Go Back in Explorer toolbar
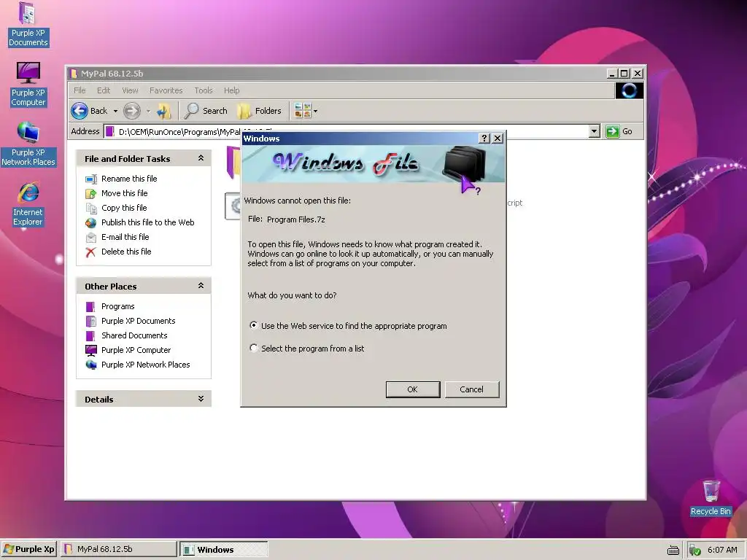This screenshot has height=560, width=747. pos(90,111)
